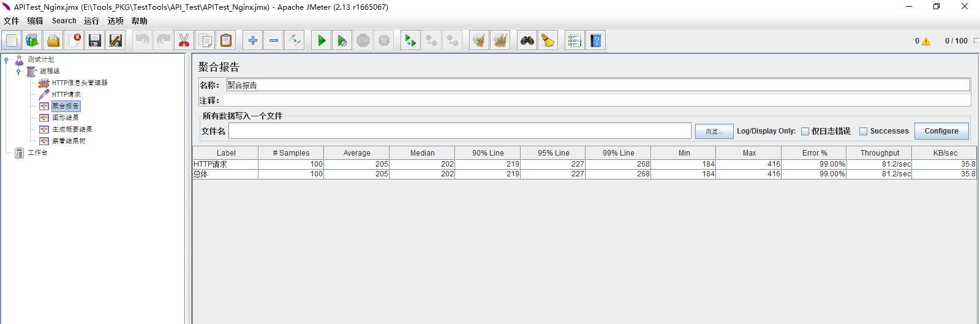980x324 pixels.
Task: Cut selection with the scissors icon
Action: (x=184, y=40)
